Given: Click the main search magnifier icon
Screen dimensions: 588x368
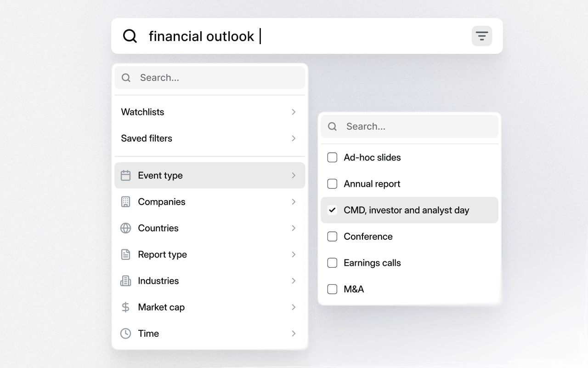Looking at the screenshot, I should (x=130, y=36).
